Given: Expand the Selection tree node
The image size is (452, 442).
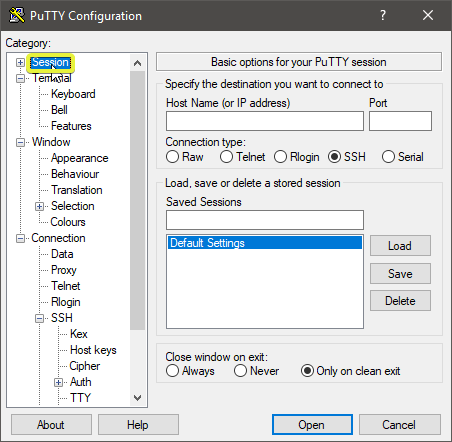Looking at the screenshot, I should click(x=39, y=206).
